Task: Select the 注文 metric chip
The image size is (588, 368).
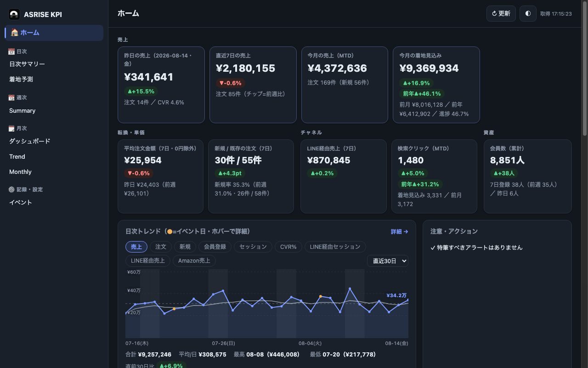Action: tap(161, 247)
